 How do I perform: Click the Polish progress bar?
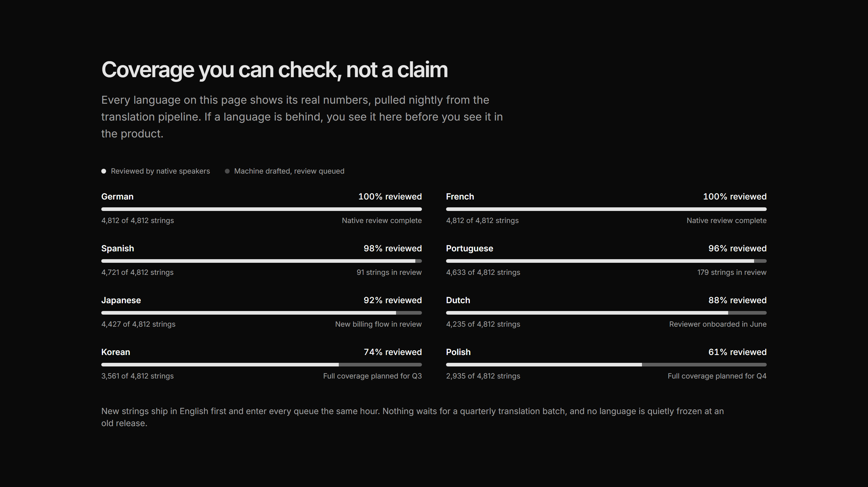pos(606,365)
